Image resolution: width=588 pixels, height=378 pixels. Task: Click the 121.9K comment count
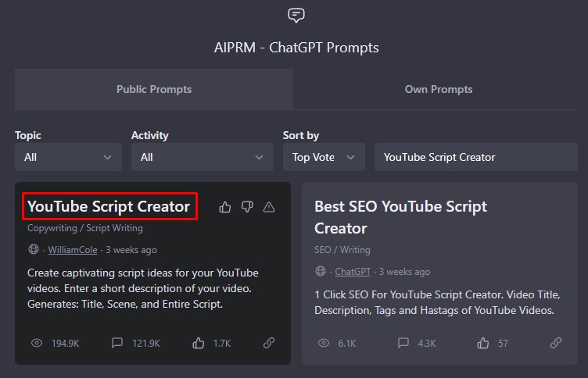pyautogui.click(x=146, y=343)
